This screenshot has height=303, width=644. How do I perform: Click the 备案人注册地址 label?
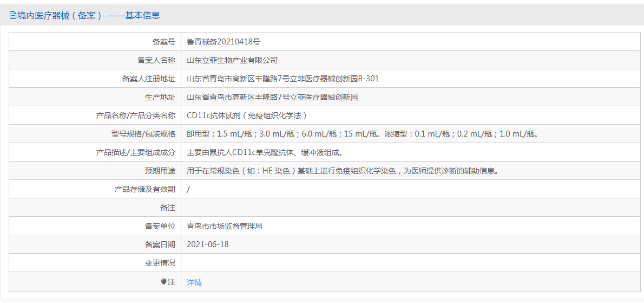click(149, 79)
